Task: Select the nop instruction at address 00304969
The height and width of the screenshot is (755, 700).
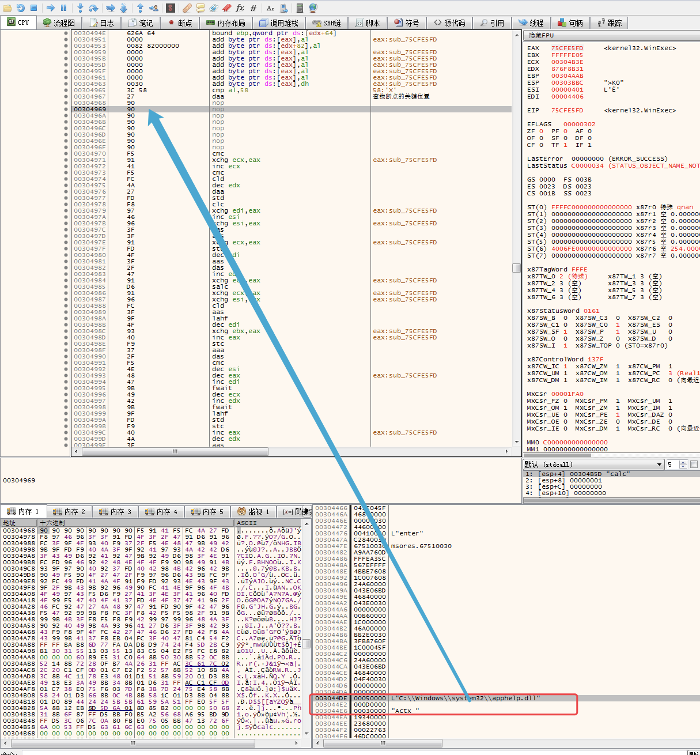Action: (218, 109)
